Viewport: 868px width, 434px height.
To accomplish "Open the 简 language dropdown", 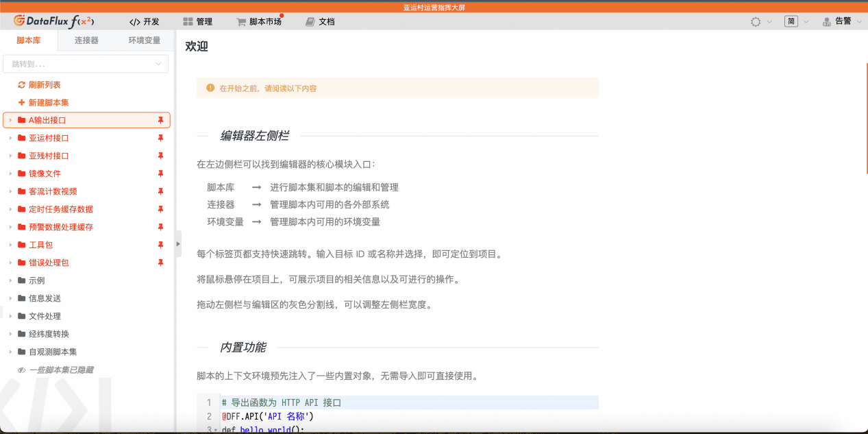I will [797, 22].
